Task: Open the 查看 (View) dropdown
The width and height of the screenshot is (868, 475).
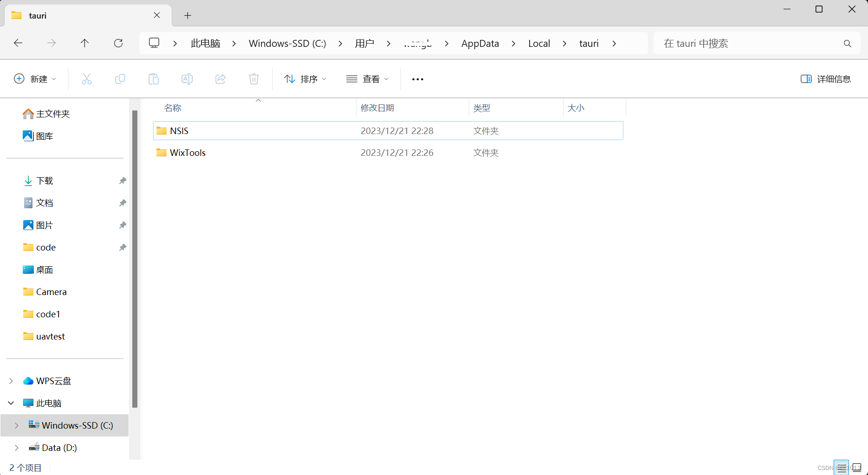Action: 368,79
